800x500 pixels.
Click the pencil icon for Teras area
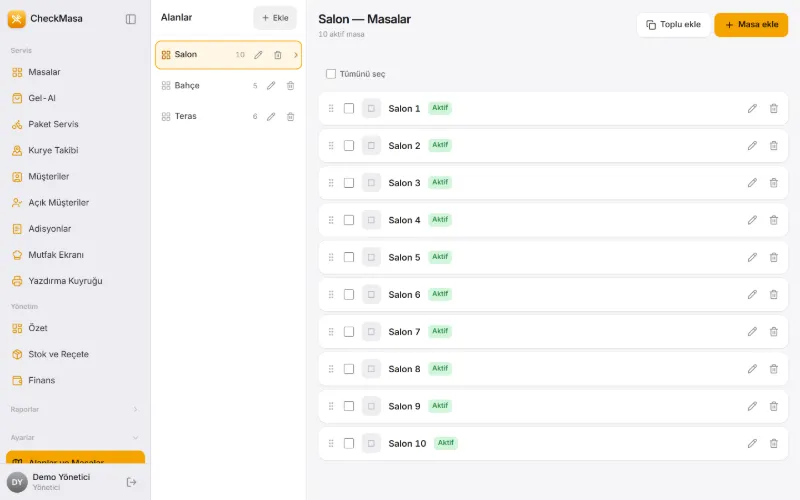tap(271, 117)
